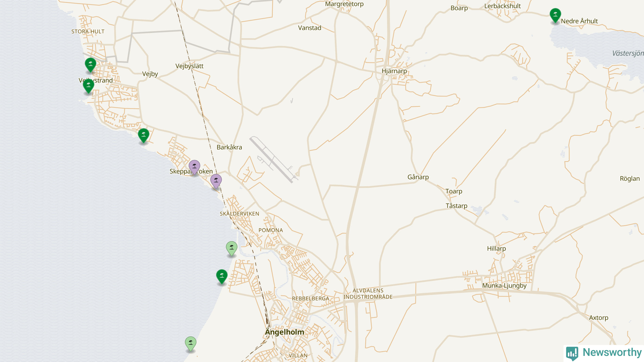This screenshot has width=644, height=362.
Task: Click the Barkåkra label
Action: tap(229, 147)
